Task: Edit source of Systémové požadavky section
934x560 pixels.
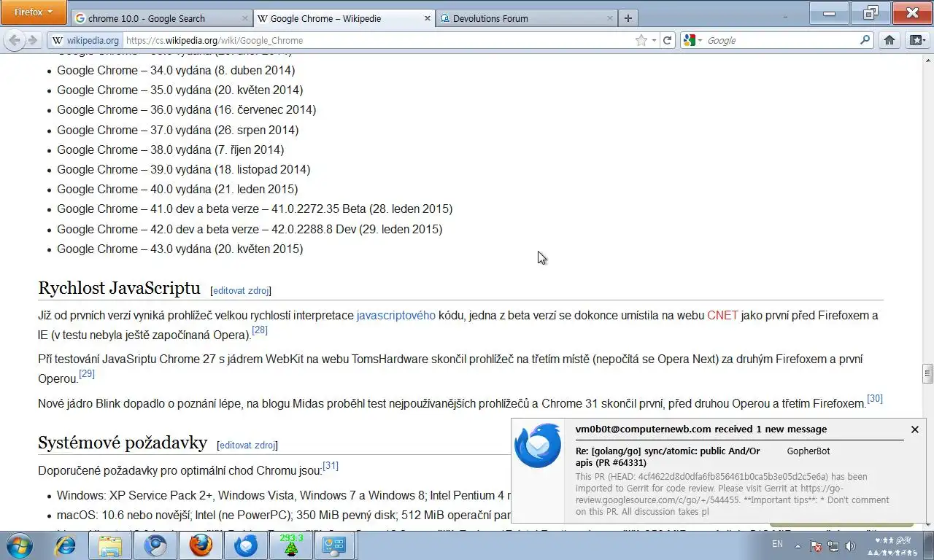Action: [x=247, y=445]
